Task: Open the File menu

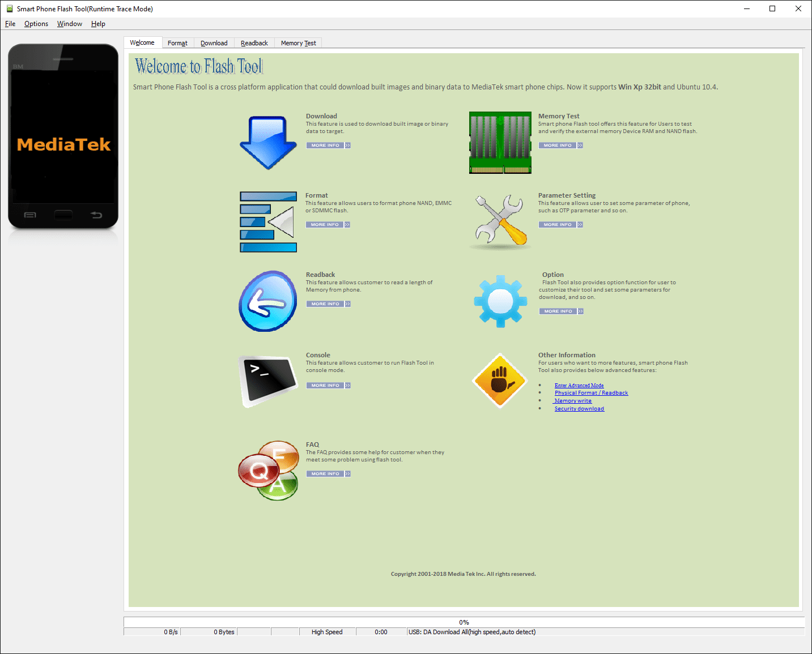Action: tap(10, 24)
